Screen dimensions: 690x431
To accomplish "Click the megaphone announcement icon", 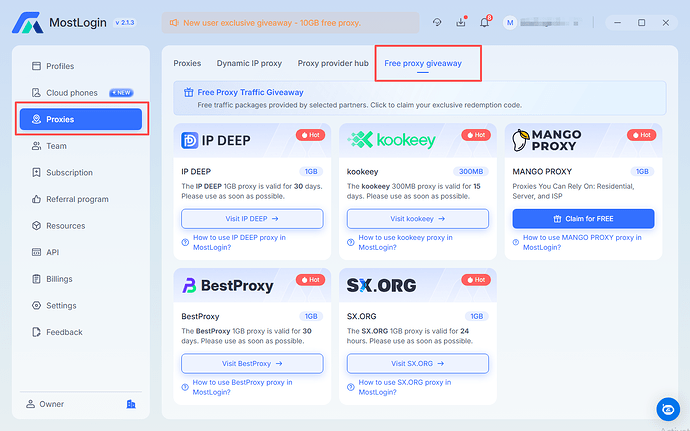I will [x=174, y=22].
